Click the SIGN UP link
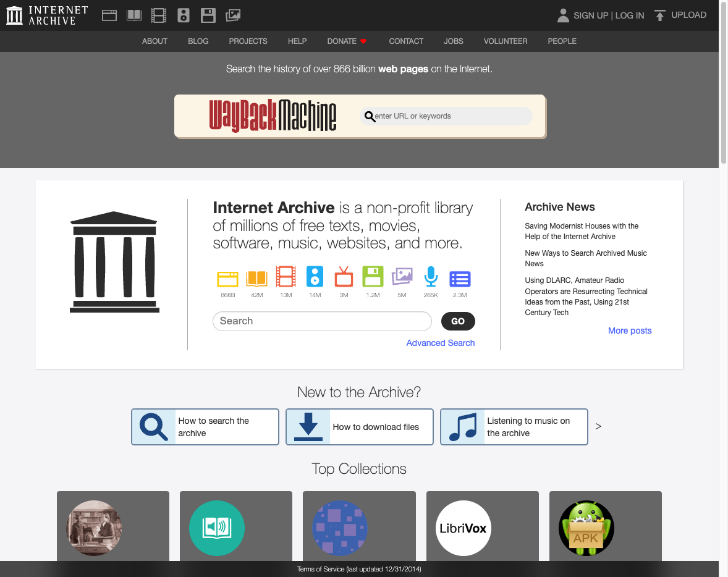728x577 pixels. click(x=591, y=15)
